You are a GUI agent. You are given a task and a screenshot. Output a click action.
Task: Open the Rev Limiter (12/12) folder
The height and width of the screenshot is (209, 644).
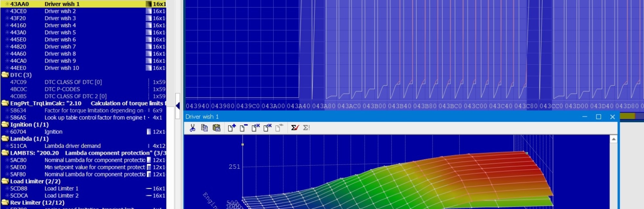click(5, 203)
